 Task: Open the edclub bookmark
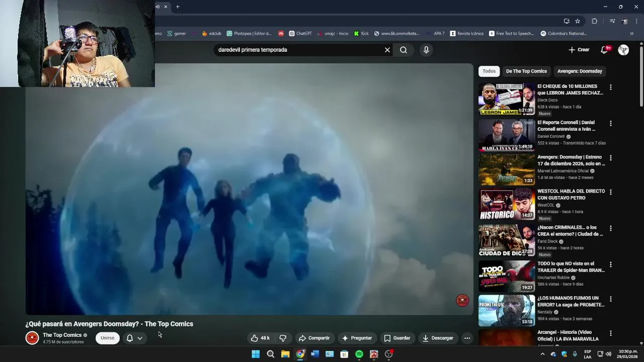tap(211, 34)
